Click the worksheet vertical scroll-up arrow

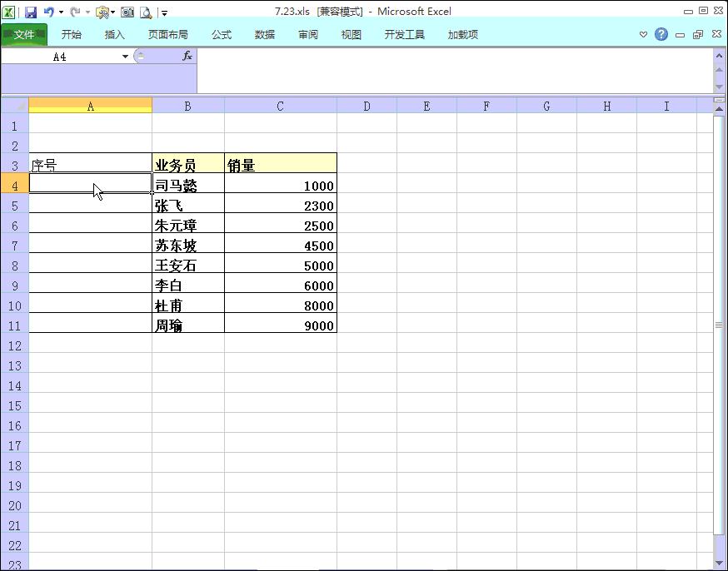point(719,109)
